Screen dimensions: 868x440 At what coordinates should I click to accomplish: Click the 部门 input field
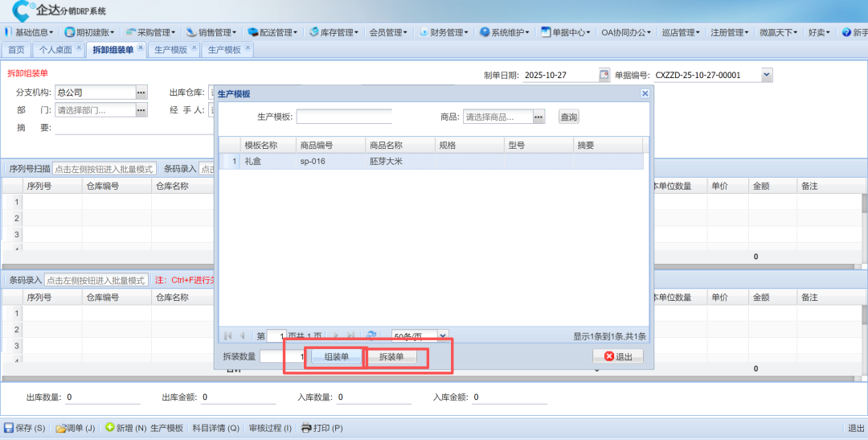(95, 110)
